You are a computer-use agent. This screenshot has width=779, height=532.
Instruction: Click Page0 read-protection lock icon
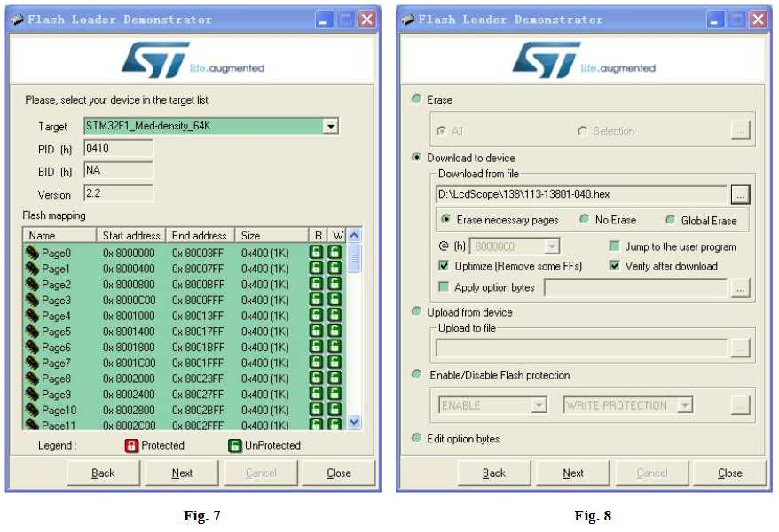pos(316,252)
